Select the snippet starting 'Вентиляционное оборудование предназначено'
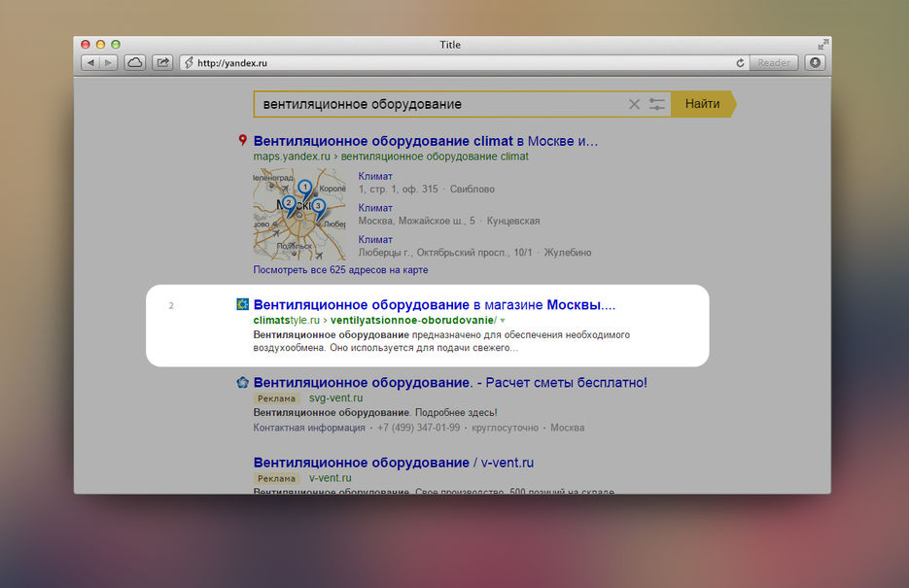Viewport: 909px width, 588px height. tap(441, 341)
